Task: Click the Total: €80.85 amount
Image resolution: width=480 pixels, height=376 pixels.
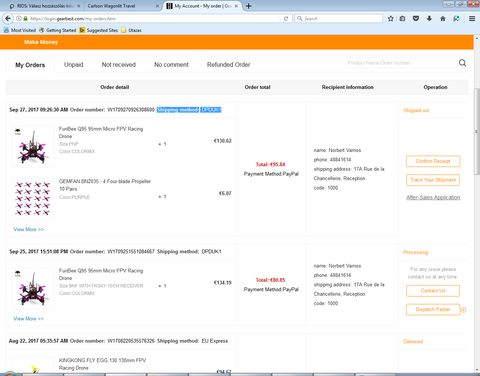Action: tap(270, 280)
